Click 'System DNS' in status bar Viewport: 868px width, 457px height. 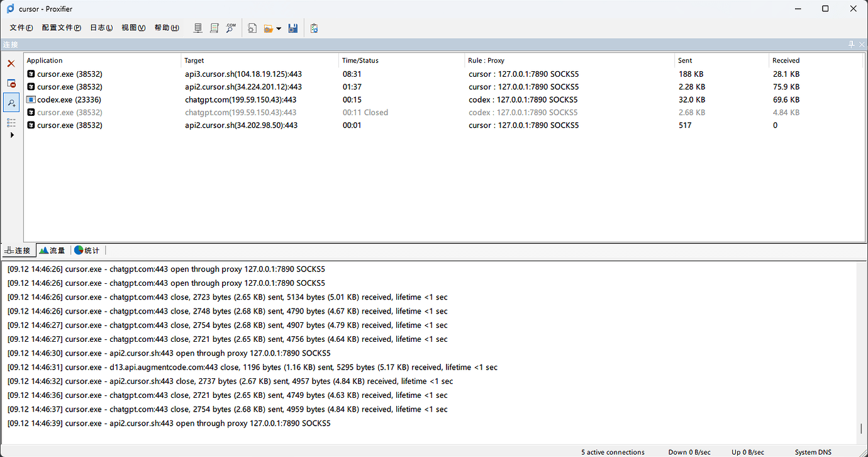coord(813,452)
